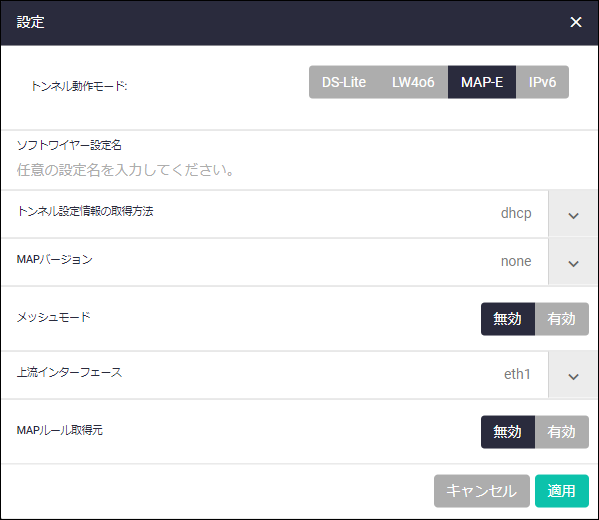Select the LW4o6 tunnel mode
The width and height of the screenshot is (599, 520).
[413, 82]
